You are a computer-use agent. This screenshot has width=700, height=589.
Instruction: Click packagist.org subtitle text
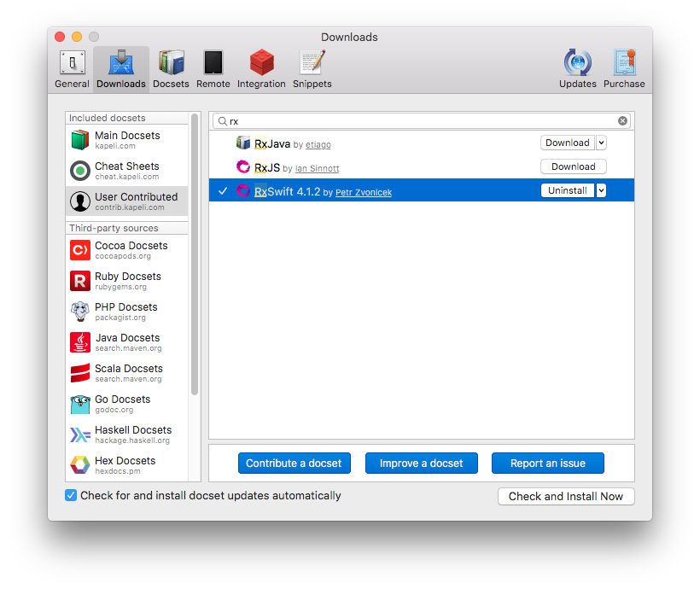[120, 318]
